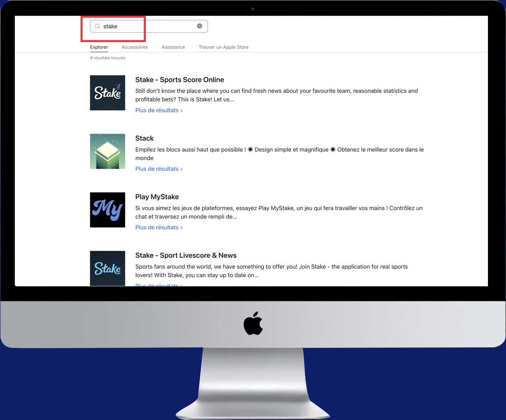
Task: Open the Stack game app icon
Action: tap(107, 151)
